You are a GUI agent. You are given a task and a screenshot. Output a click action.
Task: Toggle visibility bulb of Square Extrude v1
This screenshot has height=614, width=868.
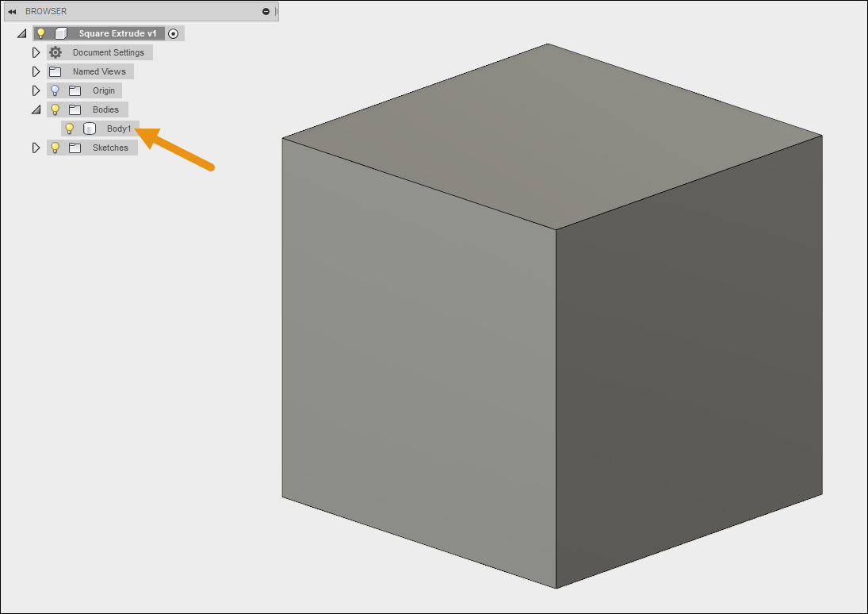click(41, 33)
